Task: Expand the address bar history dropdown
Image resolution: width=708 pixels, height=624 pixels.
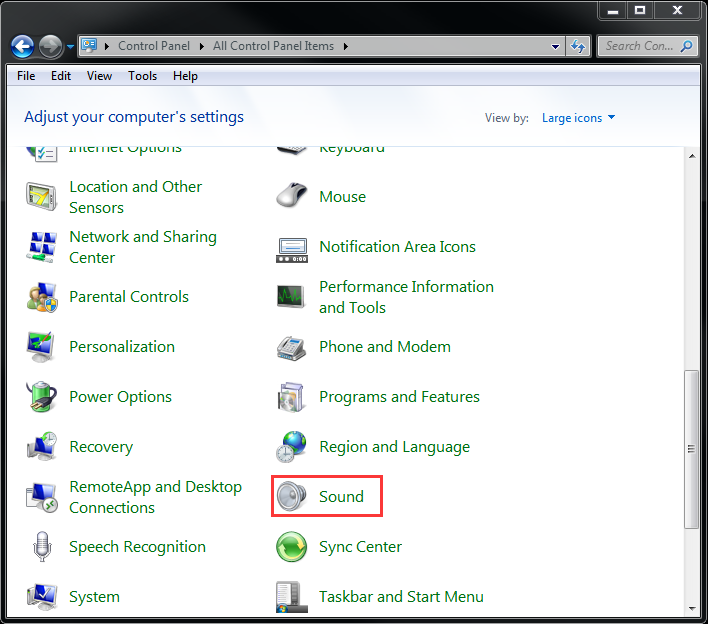Action: coord(555,47)
